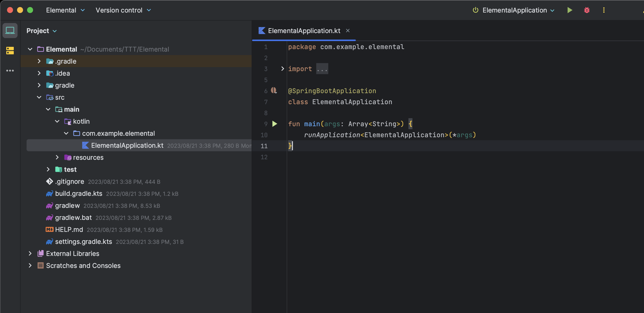
Task: Expand External Libraries node
Action: pos(30,253)
